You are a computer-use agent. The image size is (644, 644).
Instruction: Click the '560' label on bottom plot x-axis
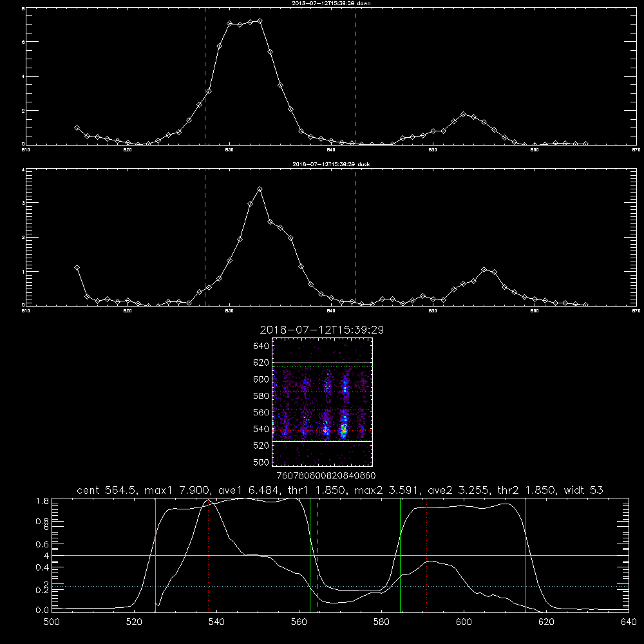(x=299, y=622)
